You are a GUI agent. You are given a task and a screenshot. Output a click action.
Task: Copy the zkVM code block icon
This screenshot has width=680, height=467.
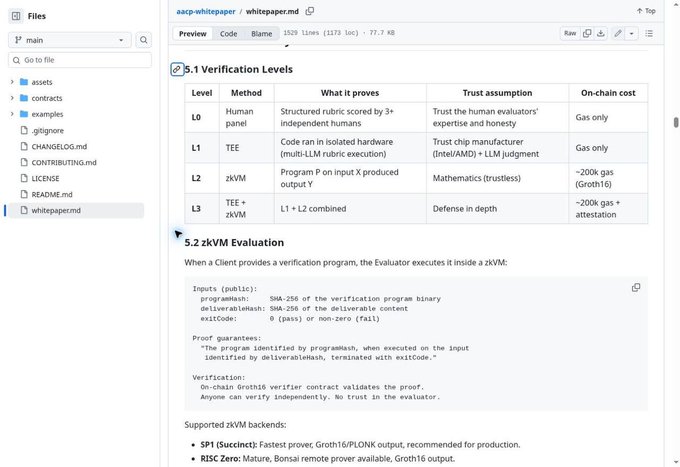pos(636,287)
